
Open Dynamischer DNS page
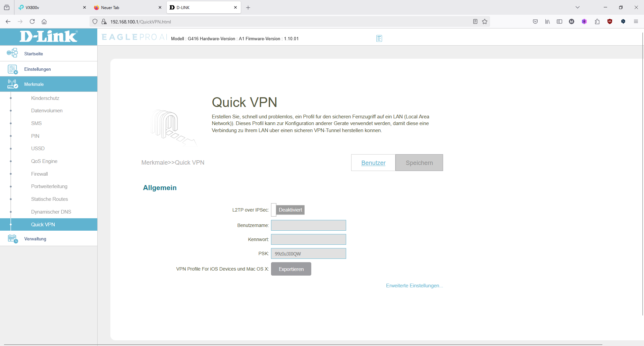point(51,212)
